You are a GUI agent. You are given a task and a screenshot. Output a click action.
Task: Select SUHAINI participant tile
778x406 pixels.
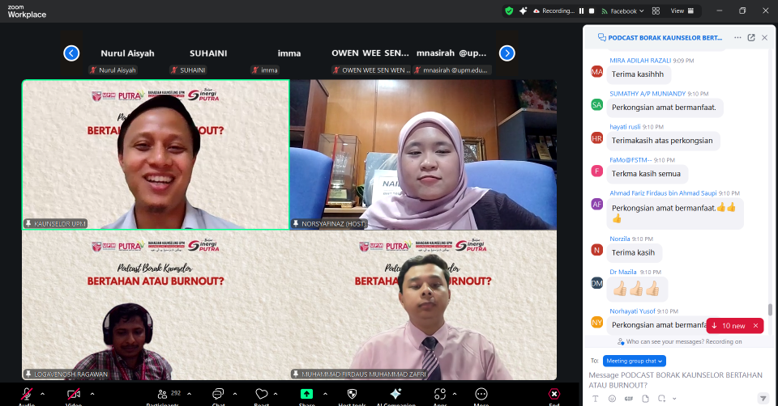[208, 59]
